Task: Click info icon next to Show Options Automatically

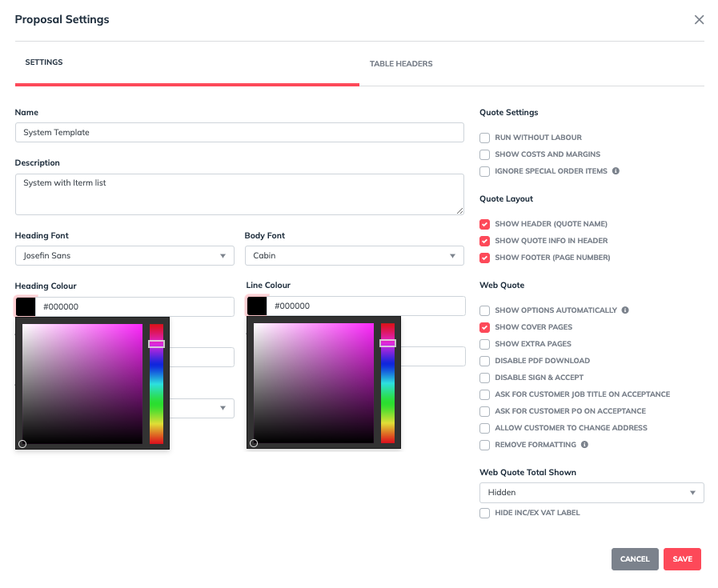Action: [x=625, y=310]
